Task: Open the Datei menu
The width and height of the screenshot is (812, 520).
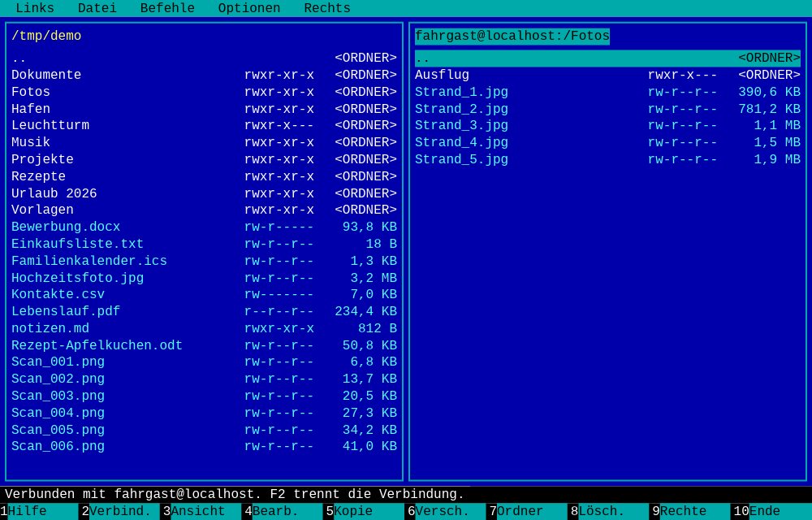Action: (x=97, y=8)
